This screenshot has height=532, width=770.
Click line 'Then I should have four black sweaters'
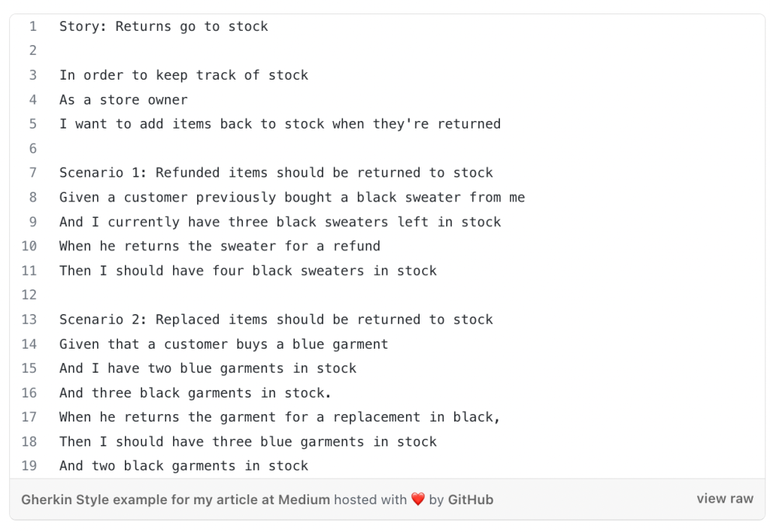tap(248, 271)
